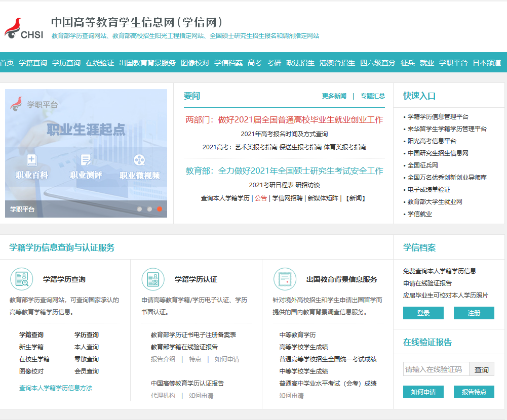Image resolution: width=507 pixels, height=420 pixels.
Task: Open 学历查询 in the navigation bar
Action: coord(66,63)
